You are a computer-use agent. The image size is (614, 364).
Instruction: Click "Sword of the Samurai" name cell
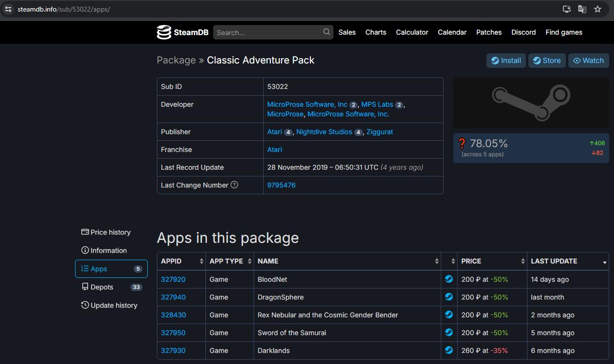(347, 333)
